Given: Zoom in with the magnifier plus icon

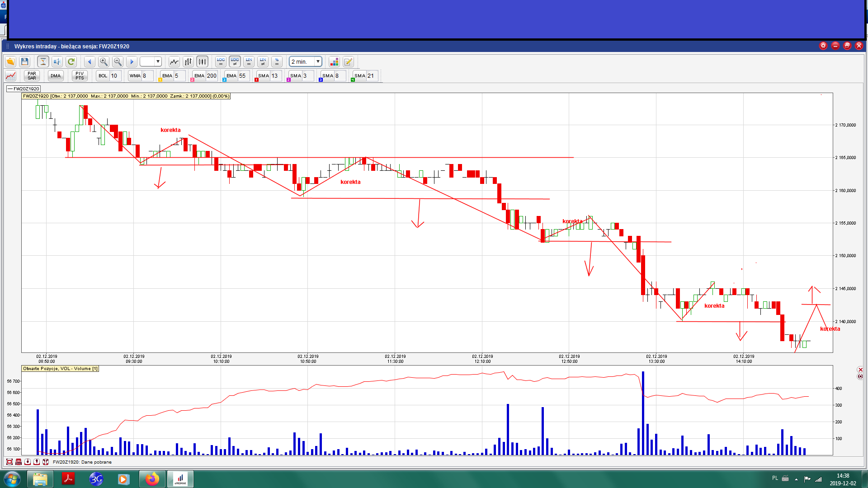Looking at the screenshot, I should 104,61.
